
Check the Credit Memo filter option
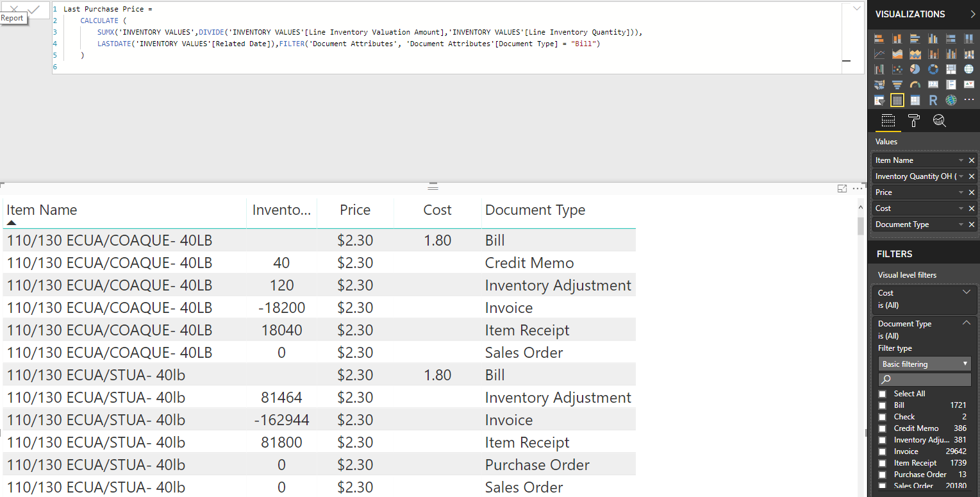883,428
